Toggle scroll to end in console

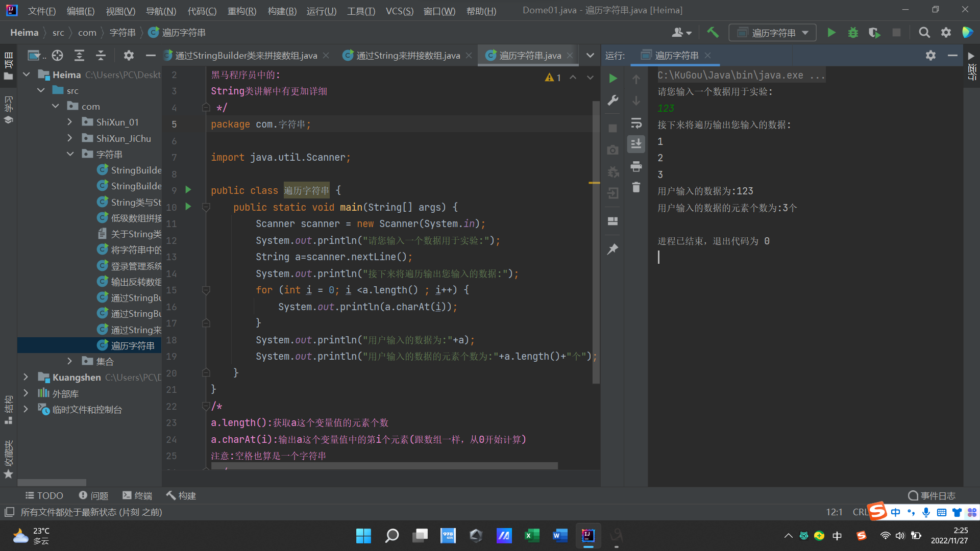[x=636, y=144]
